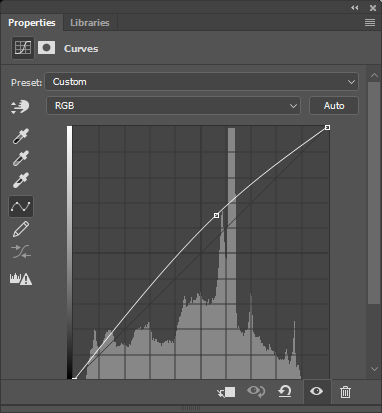Select the middle curve control point

tap(216, 216)
